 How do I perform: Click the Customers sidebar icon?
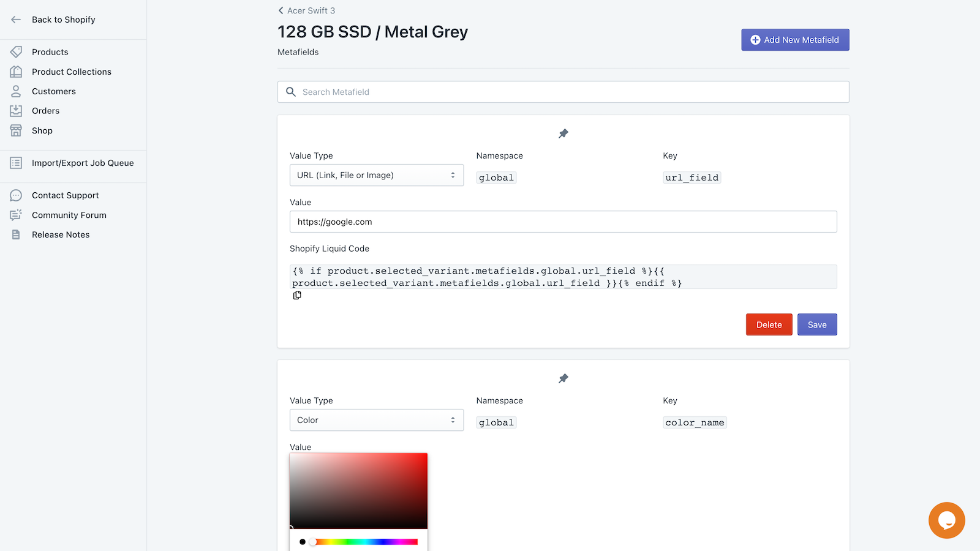pyautogui.click(x=17, y=91)
